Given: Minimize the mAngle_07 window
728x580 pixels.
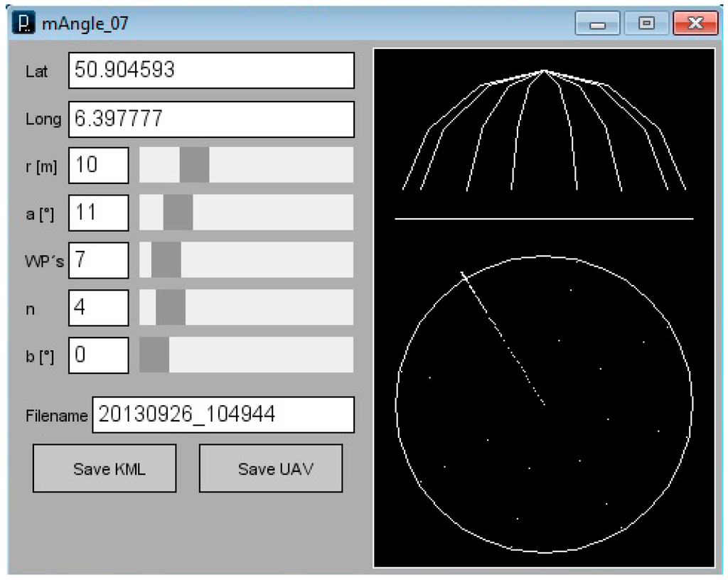Looking at the screenshot, I should click(597, 24).
